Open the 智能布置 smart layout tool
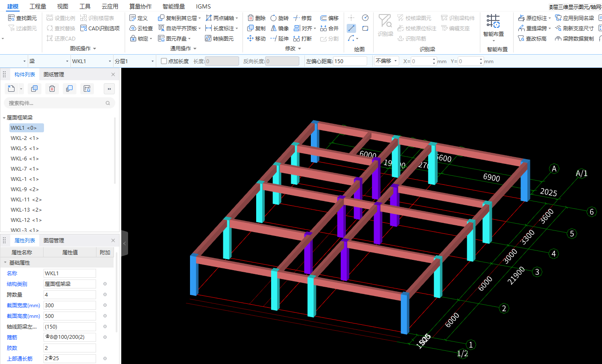The image size is (602, 364). (493, 25)
